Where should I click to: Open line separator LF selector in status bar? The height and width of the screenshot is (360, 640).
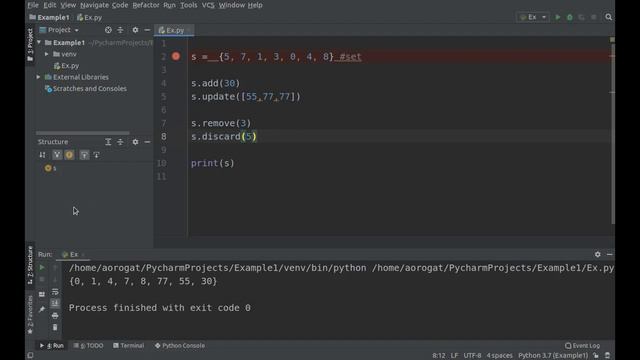click(x=454, y=356)
